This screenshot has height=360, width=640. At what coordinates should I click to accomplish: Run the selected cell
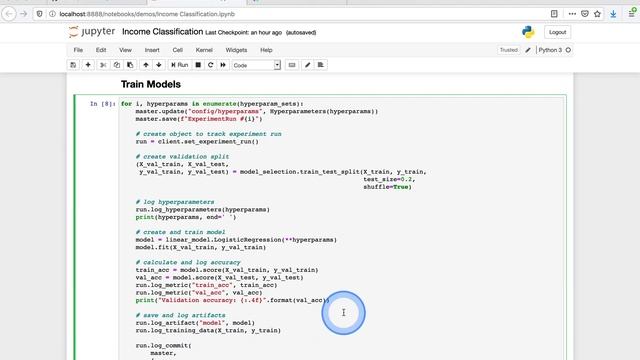coord(180,65)
